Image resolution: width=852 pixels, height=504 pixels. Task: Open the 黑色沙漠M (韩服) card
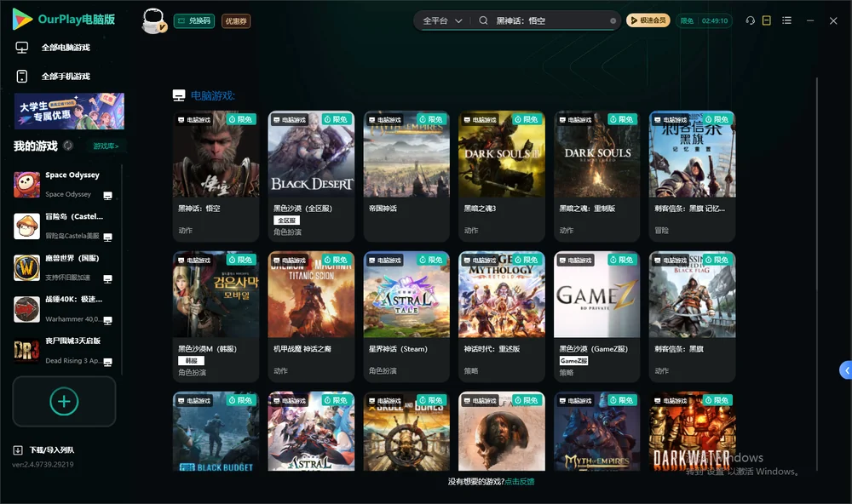click(x=216, y=317)
